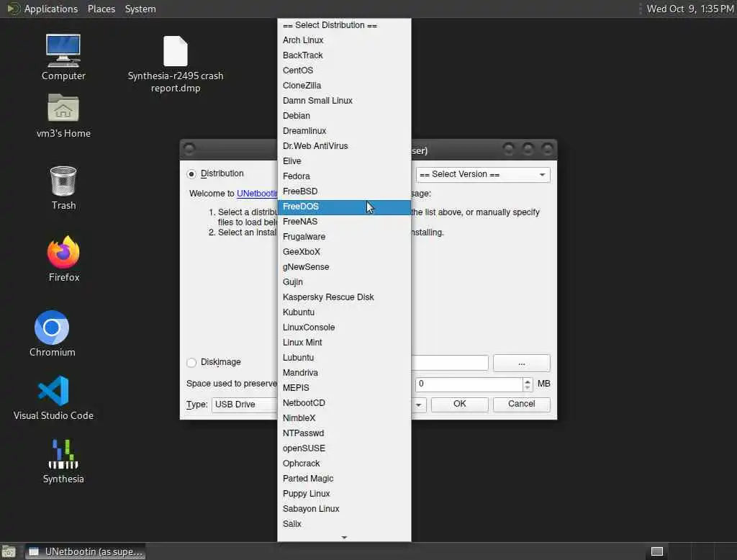Choose NimbleX from the distribution list
The image size is (737, 560).
tap(344, 418)
